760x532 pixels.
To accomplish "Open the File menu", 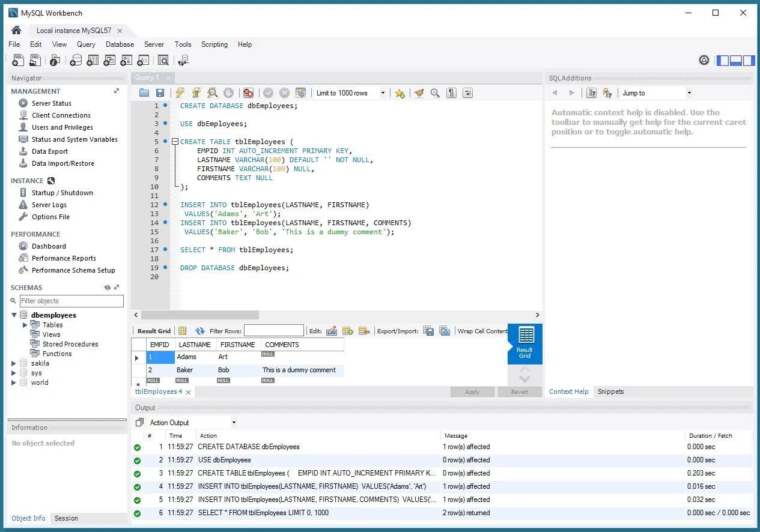I will 14,44.
